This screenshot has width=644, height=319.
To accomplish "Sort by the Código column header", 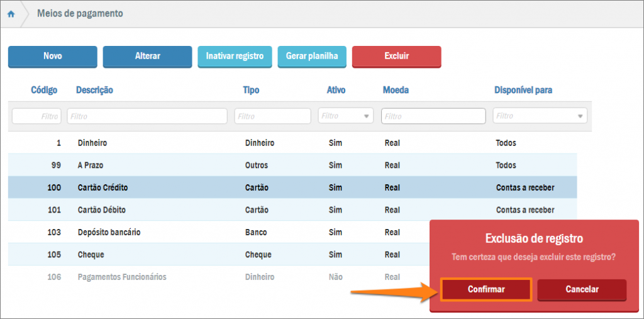I will click(44, 90).
